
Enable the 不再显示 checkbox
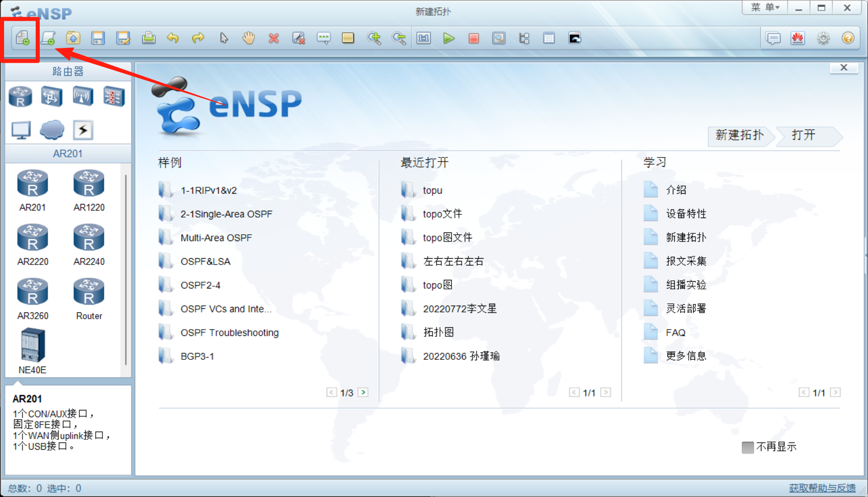pos(747,447)
